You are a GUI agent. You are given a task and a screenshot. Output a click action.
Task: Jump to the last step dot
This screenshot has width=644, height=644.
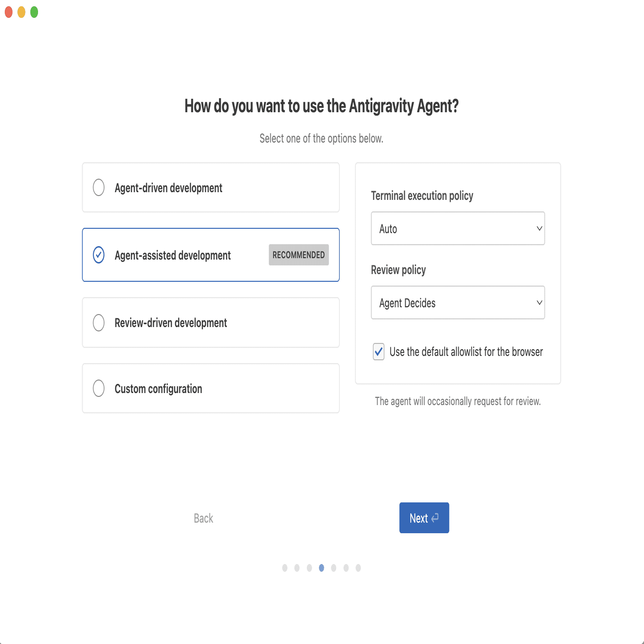358,568
